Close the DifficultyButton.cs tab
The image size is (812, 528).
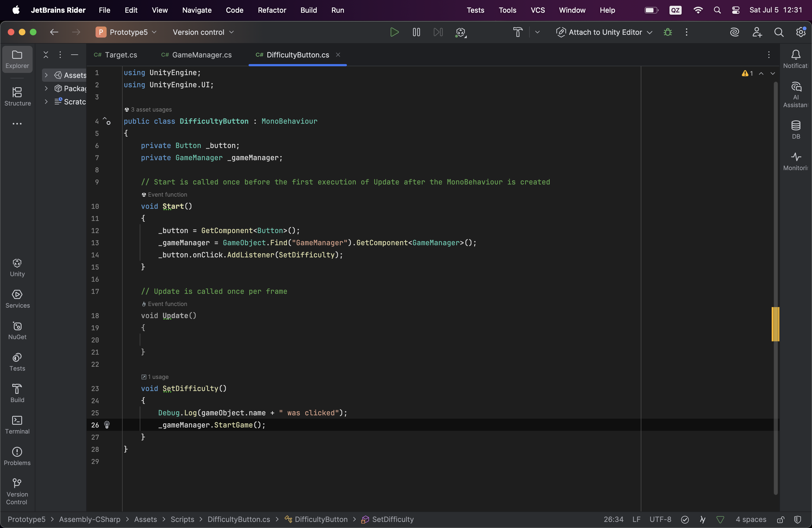point(338,55)
